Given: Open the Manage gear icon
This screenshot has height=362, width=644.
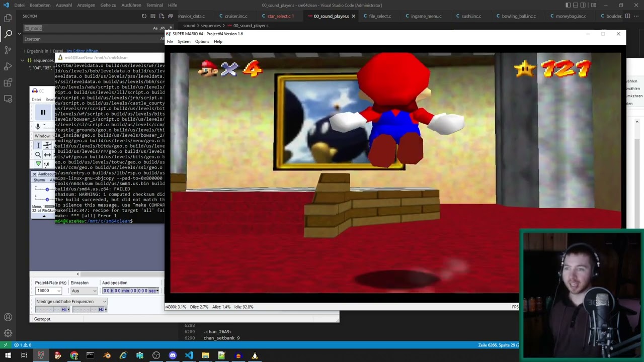Looking at the screenshot, I should 8,333.
